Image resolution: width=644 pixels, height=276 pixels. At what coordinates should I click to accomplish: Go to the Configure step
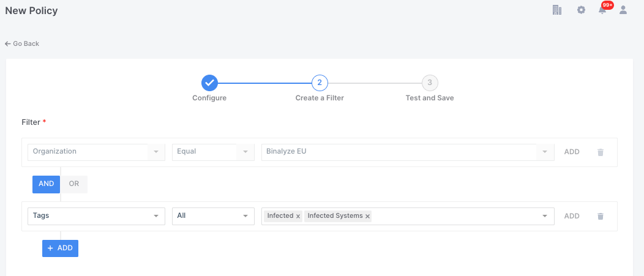pos(209,83)
